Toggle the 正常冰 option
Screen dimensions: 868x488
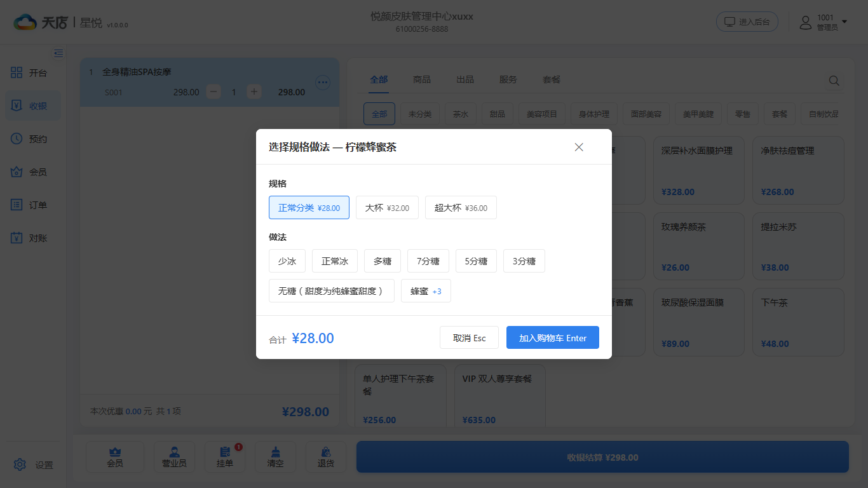pos(335,261)
